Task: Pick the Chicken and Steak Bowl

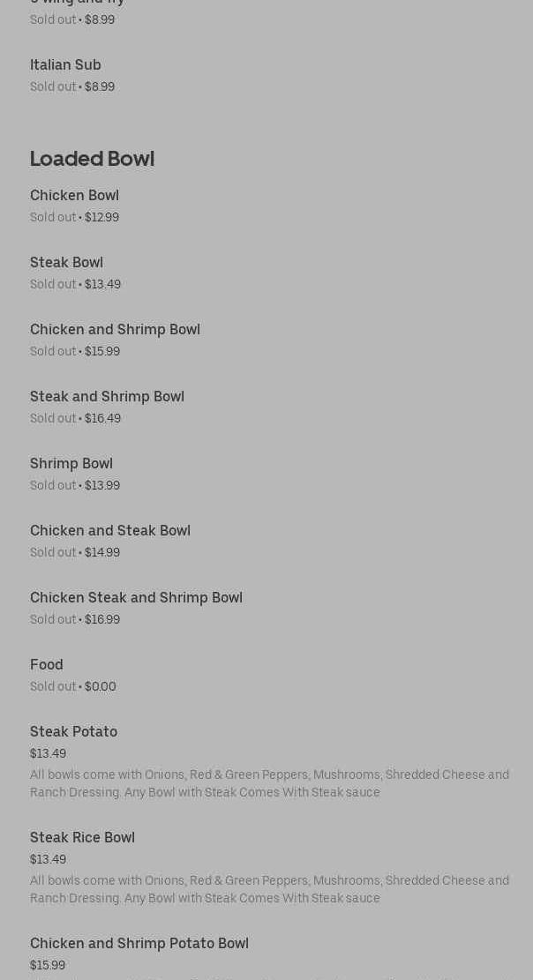Action: (x=110, y=531)
